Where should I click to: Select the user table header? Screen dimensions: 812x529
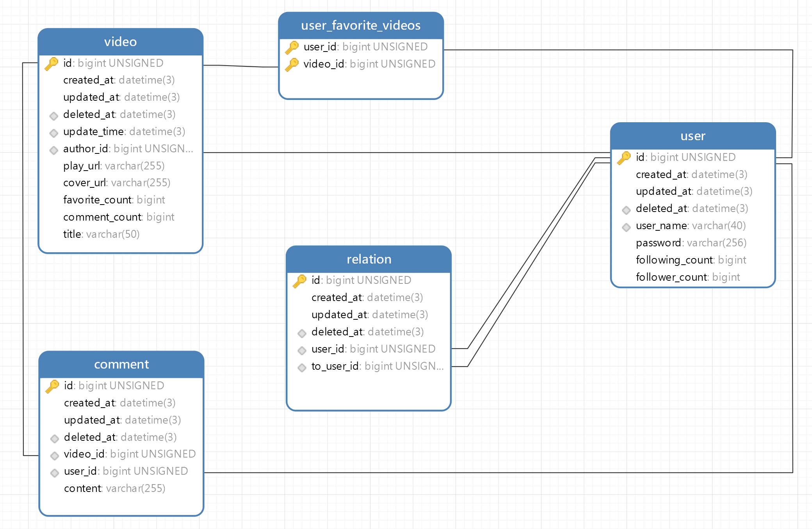click(693, 136)
